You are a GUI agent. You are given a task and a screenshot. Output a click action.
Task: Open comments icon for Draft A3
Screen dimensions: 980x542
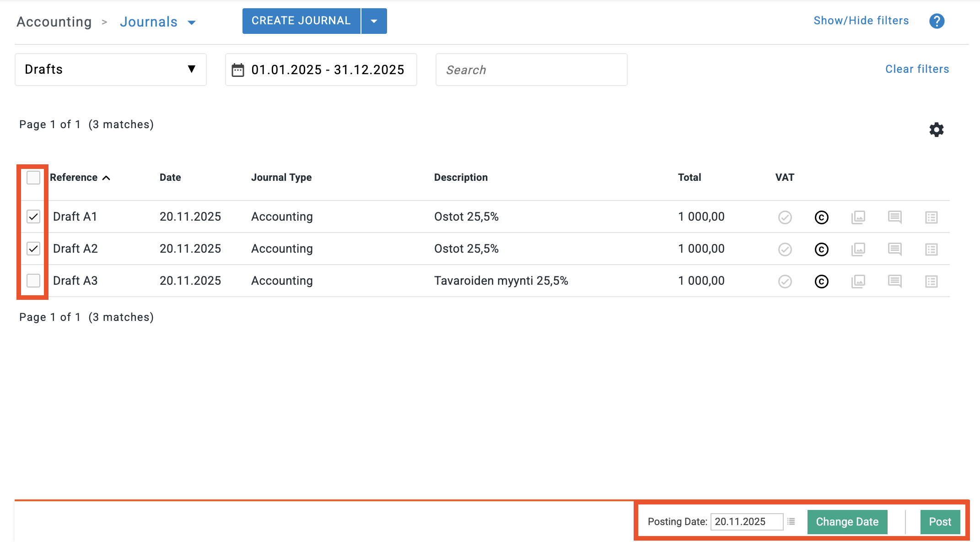click(894, 281)
